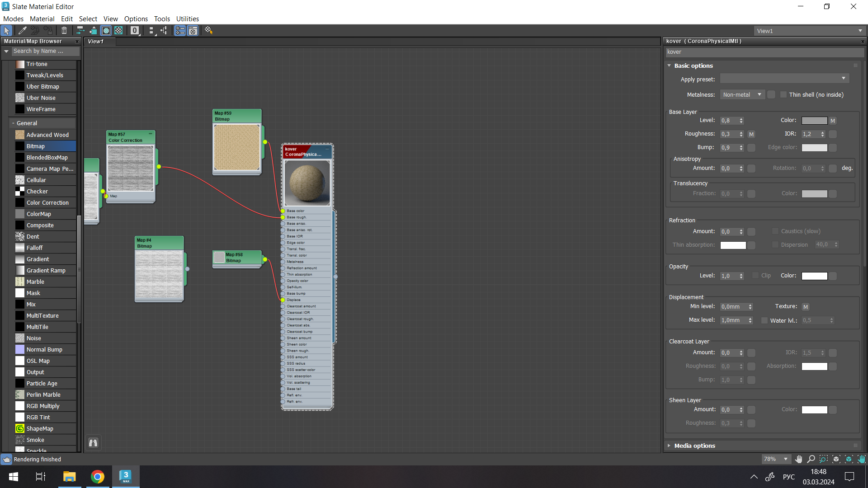
Task: Activate the Pan hand tool
Action: click(x=798, y=459)
